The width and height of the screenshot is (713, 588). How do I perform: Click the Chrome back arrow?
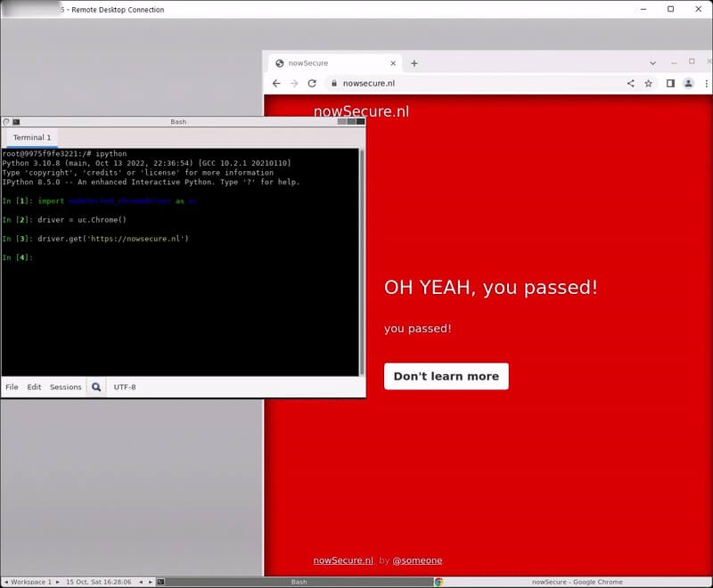(x=276, y=83)
